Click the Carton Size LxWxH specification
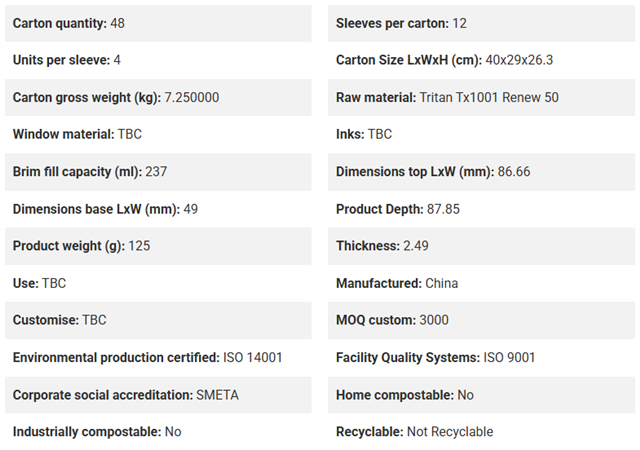Screen dimensions: 640x450 click(x=481, y=60)
